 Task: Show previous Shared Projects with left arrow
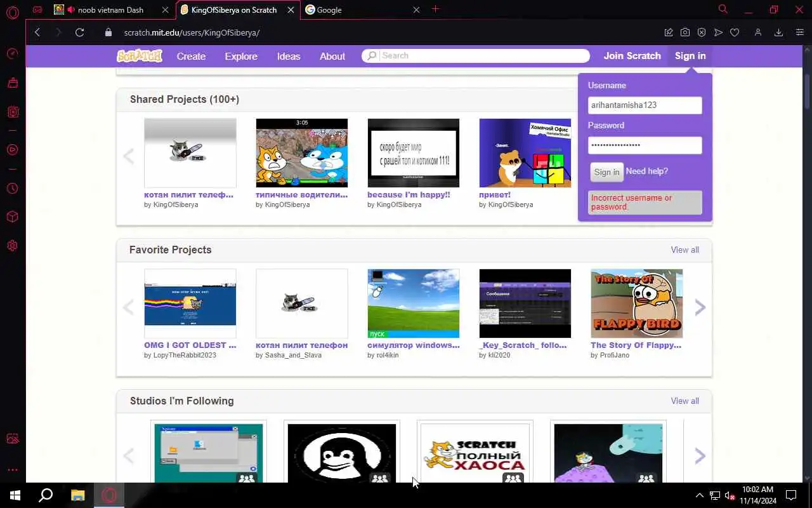point(128,156)
